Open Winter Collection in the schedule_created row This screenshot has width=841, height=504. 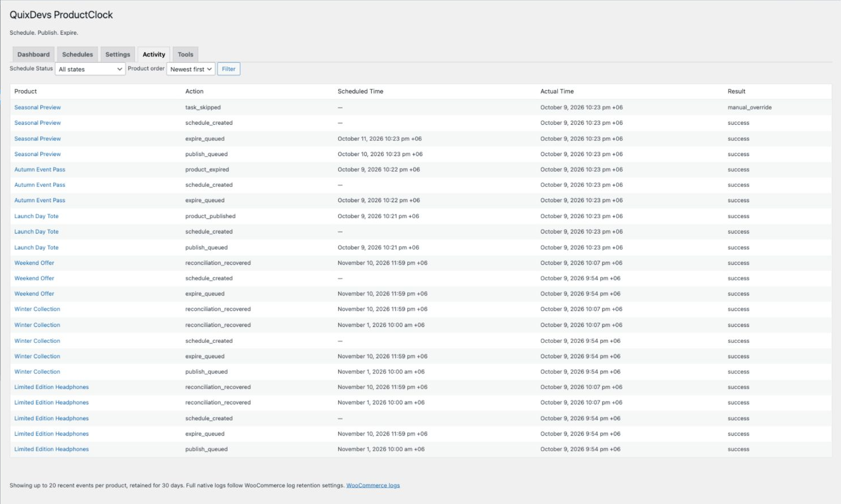point(37,341)
